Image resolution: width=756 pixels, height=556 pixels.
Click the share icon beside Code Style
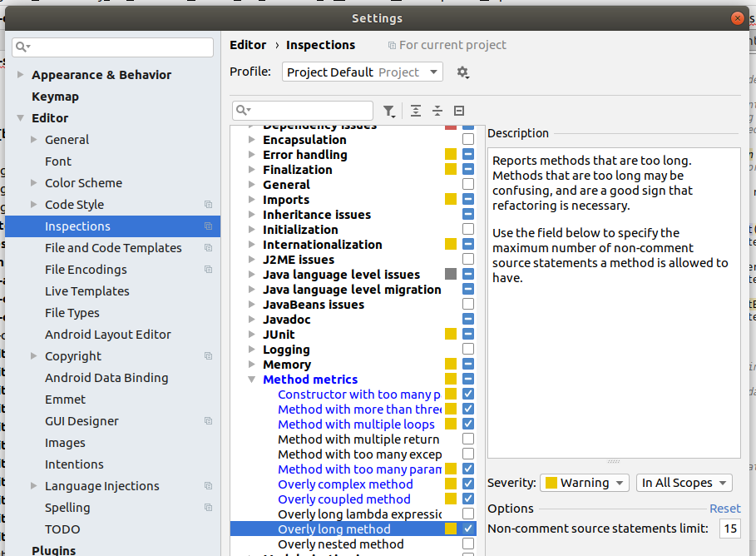207,205
